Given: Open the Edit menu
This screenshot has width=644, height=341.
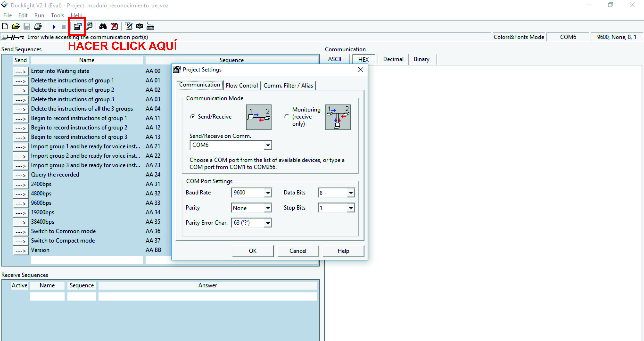Looking at the screenshot, I should coord(23,15).
